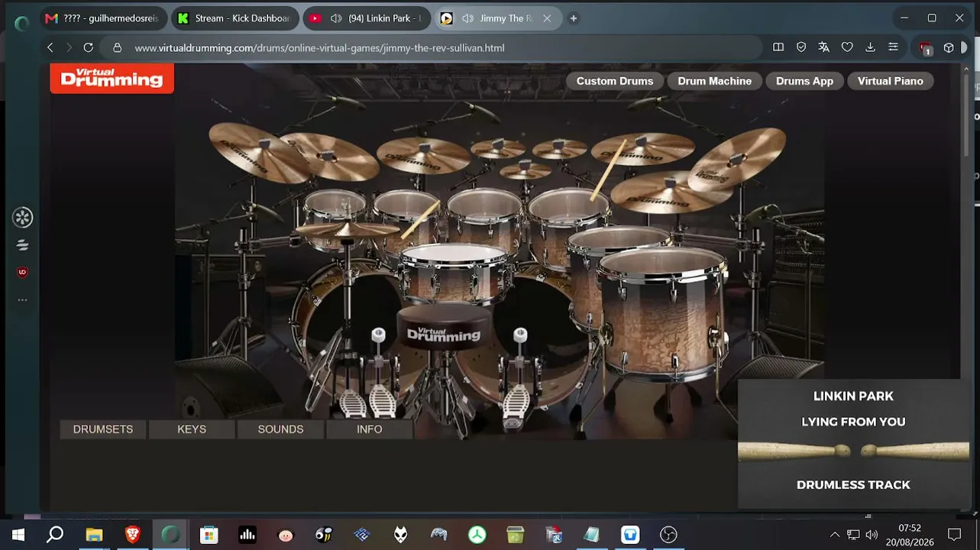Open the INFO tab
The image size is (980, 550).
[x=369, y=429]
